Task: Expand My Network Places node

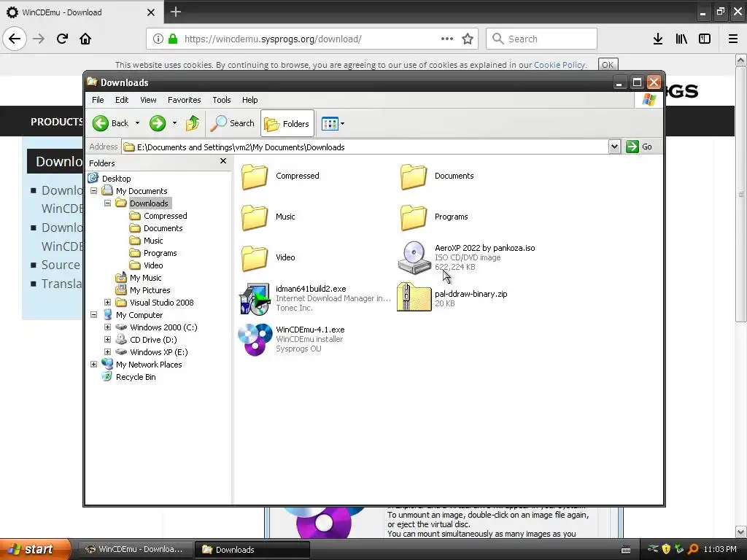Action: click(x=94, y=365)
